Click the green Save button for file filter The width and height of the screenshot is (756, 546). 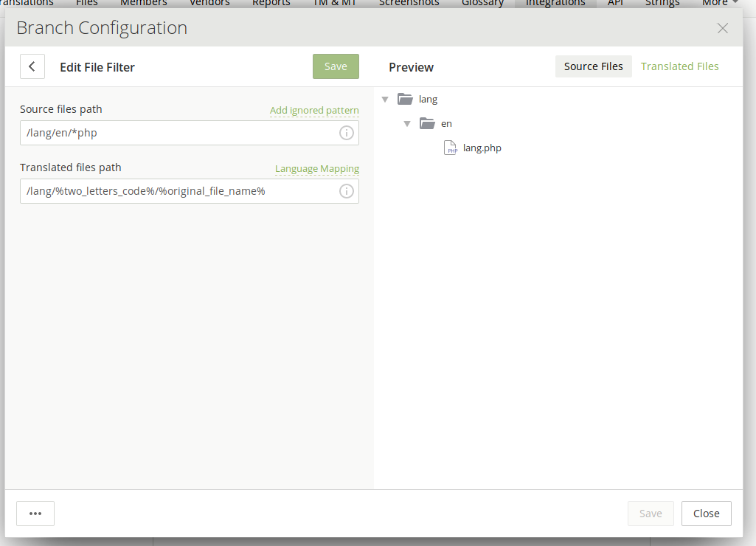[336, 66]
